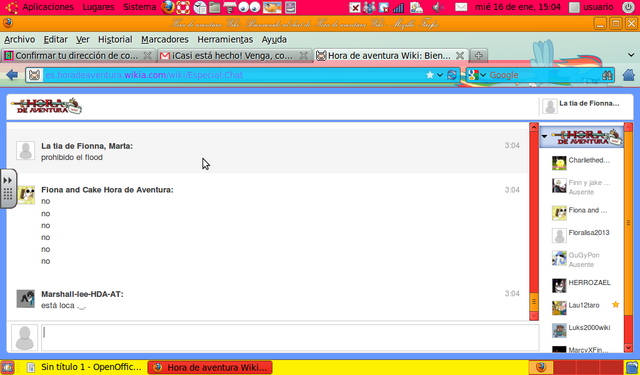The width and height of the screenshot is (640, 375).
Task: Reload the page with refresh icon
Action: click(452, 75)
